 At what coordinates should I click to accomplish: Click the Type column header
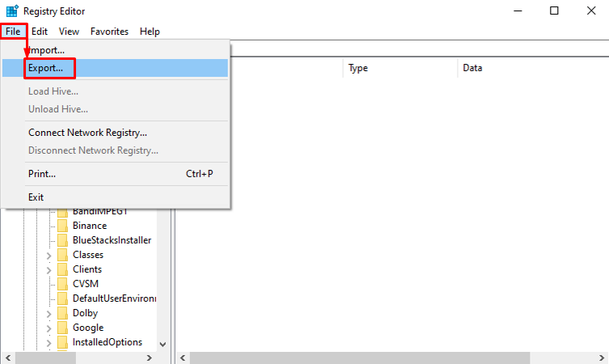(358, 69)
